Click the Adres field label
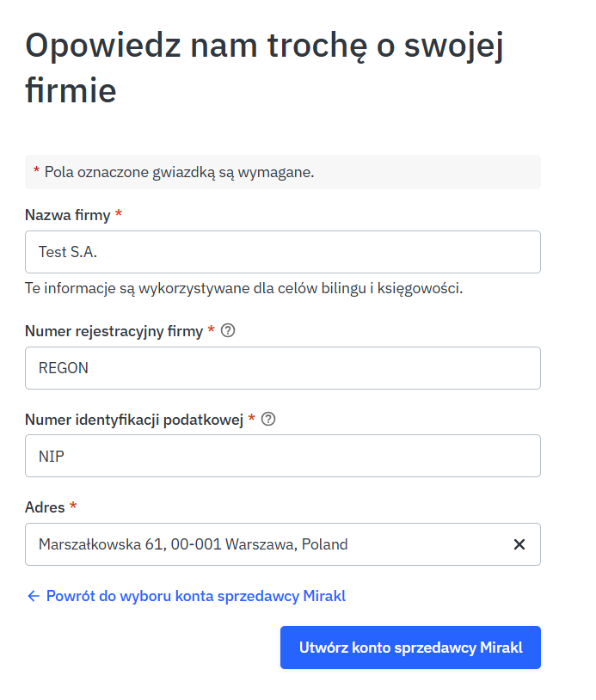Image resolution: width=596 pixels, height=700 pixels. pyautogui.click(x=45, y=507)
